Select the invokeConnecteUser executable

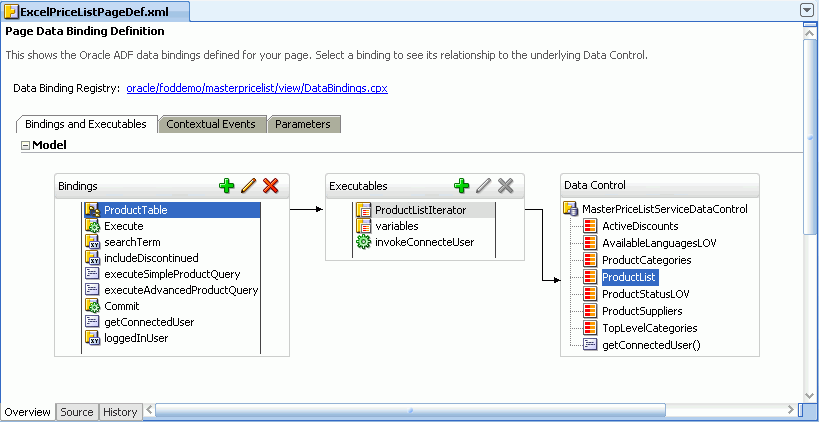[425, 242]
